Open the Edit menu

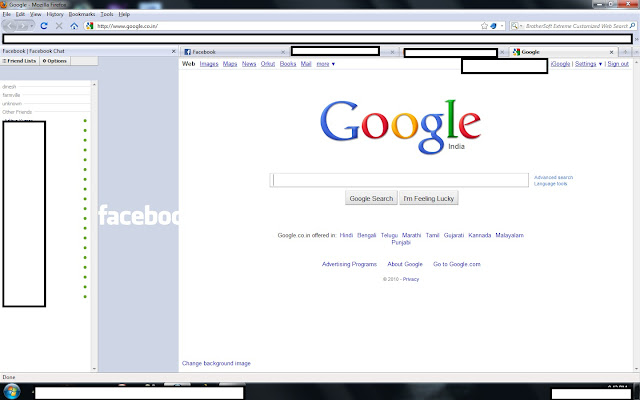20,14
